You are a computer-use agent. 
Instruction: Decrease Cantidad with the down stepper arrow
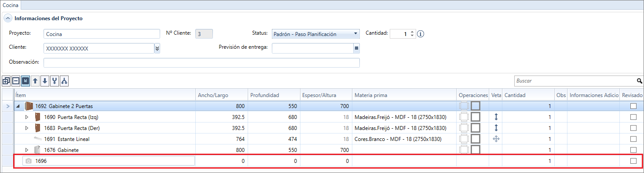(412, 36)
